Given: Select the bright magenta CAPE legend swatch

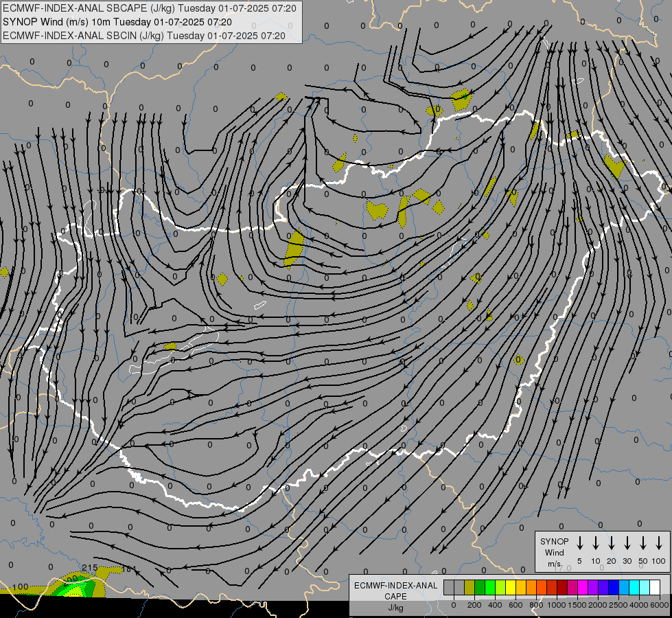Looking at the screenshot, I should coord(583,587).
